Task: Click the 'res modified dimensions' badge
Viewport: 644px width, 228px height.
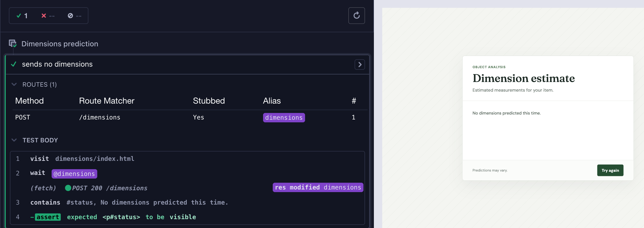Action: tap(318, 187)
